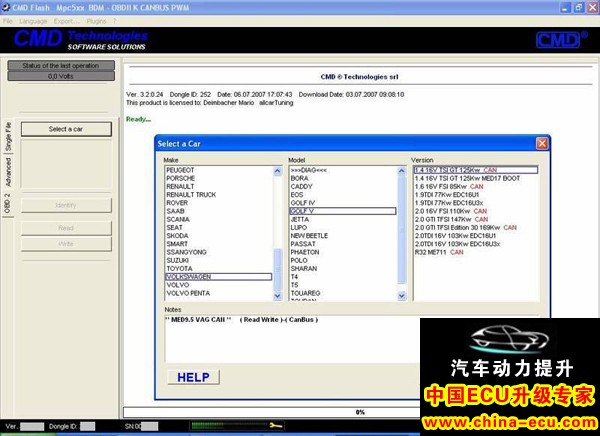Switch to the OBD 2 vertical tab

(7, 203)
